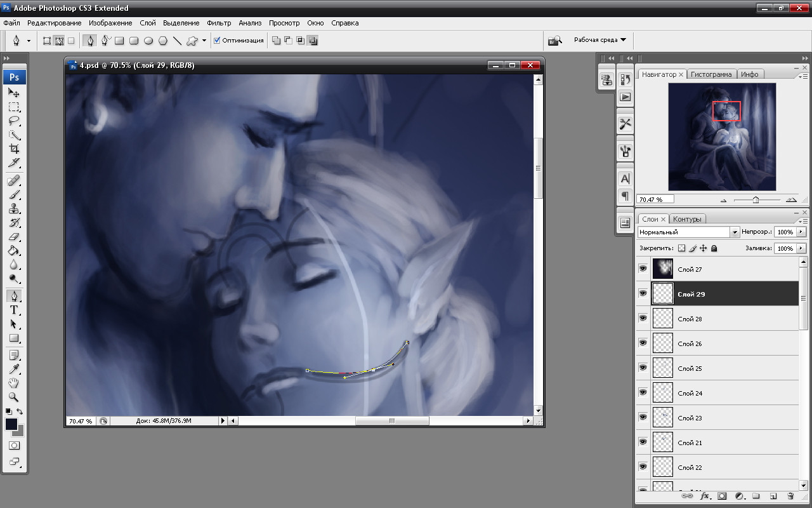
Task: Create a new layer group
Action: (x=756, y=496)
